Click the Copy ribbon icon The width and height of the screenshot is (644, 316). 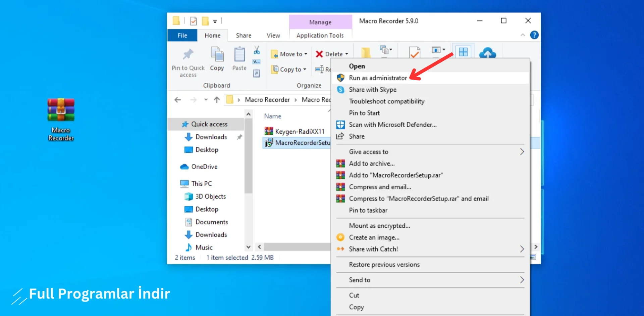point(217,54)
